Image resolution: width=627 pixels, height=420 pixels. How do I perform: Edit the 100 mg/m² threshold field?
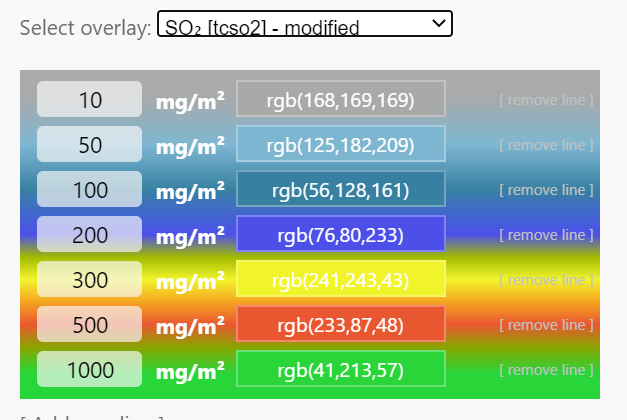[89, 190]
